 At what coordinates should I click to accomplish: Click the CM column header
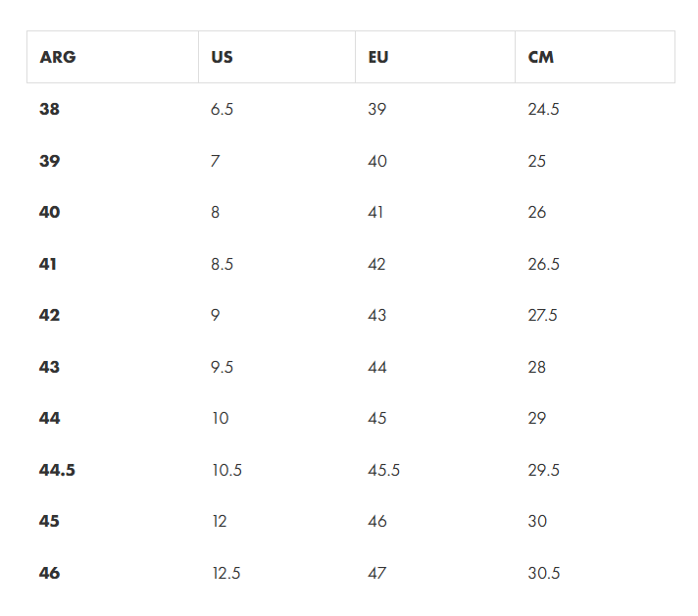(x=541, y=57)
